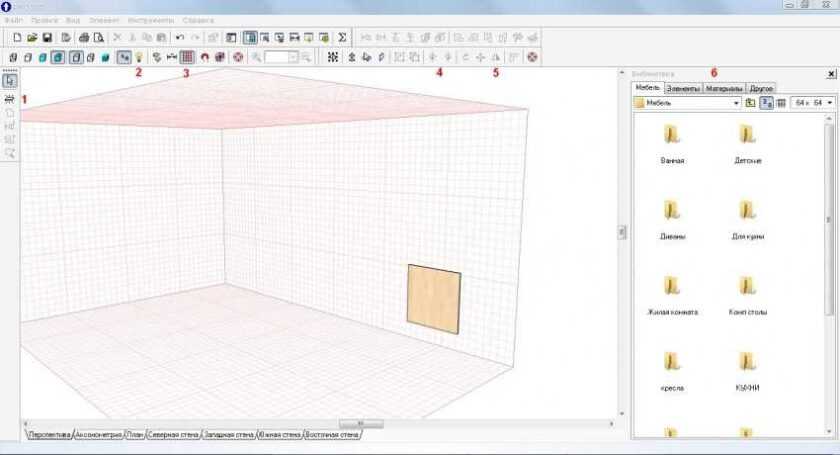Switch to the План view tab
This screenshot has width=840, height=455.
click(x=135, y=435)
